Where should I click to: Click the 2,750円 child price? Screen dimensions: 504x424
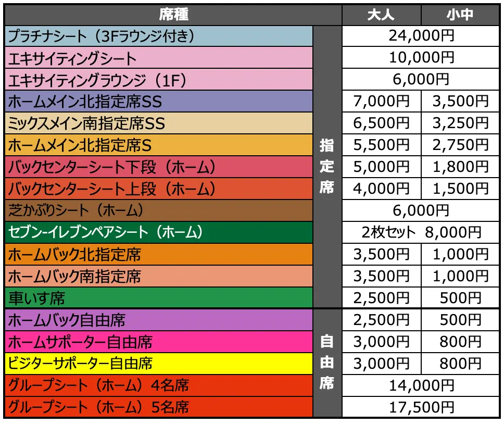click(x=460, y=145)
